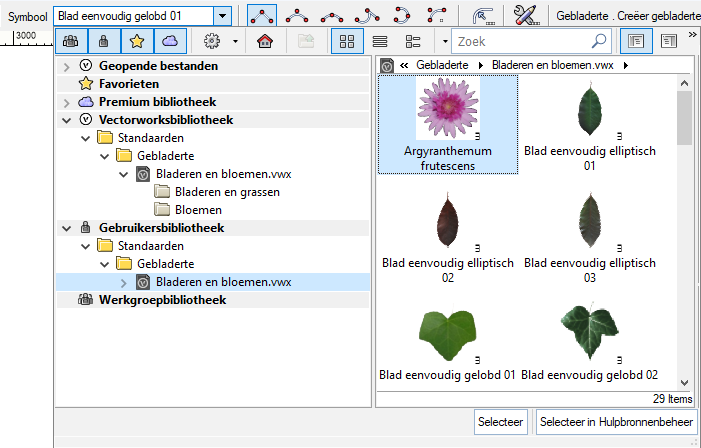This screenshot has width=701, height=448.
Task: Click the '29 Items' count text
Action: (x=672, y=398)
